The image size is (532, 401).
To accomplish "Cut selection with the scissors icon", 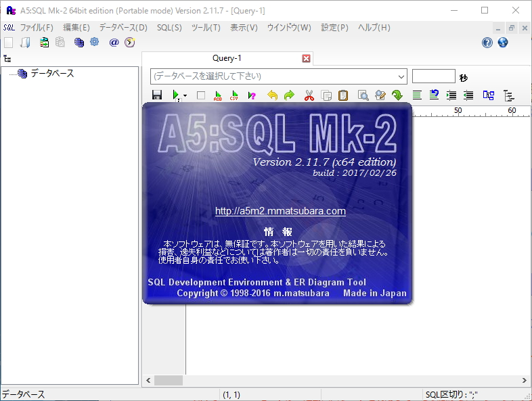I will click(x=309, y=95).
